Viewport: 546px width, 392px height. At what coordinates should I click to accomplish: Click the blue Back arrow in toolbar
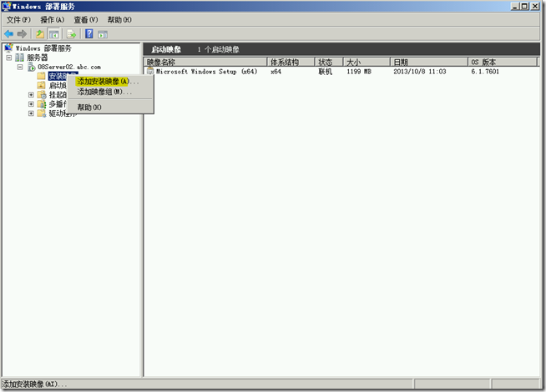[x=8, y=34]
